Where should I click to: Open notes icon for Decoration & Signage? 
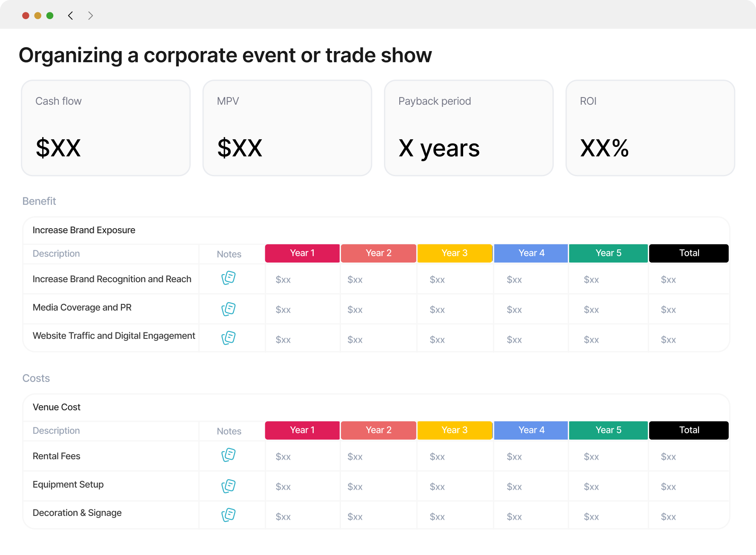click(x=229, y=515)
